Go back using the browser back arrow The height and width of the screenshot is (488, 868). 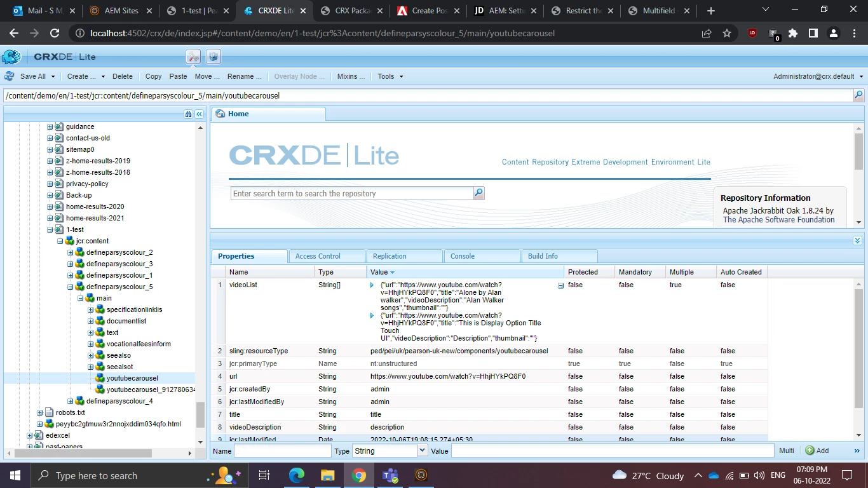(14, 33)
